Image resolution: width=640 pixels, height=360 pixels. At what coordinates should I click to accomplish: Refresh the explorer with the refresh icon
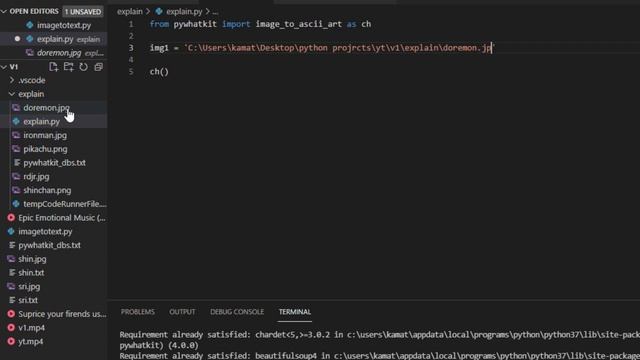point(83,67)
